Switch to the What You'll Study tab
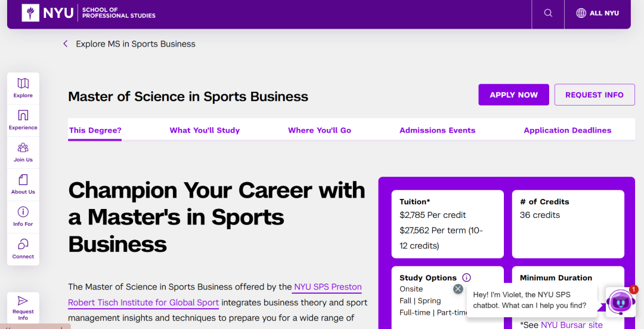This screenshot has height=329, width=644. coord(205,130)
